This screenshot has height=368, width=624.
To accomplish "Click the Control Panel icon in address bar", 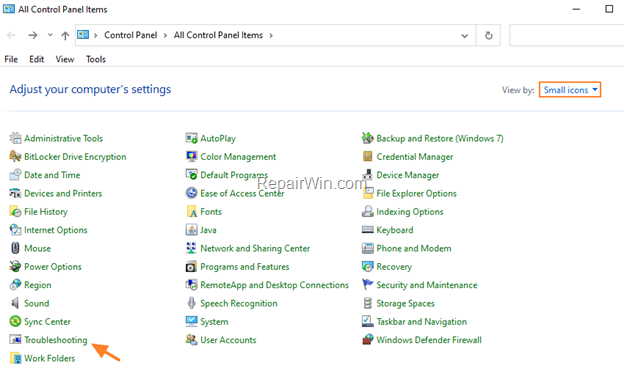I will 83,35.
